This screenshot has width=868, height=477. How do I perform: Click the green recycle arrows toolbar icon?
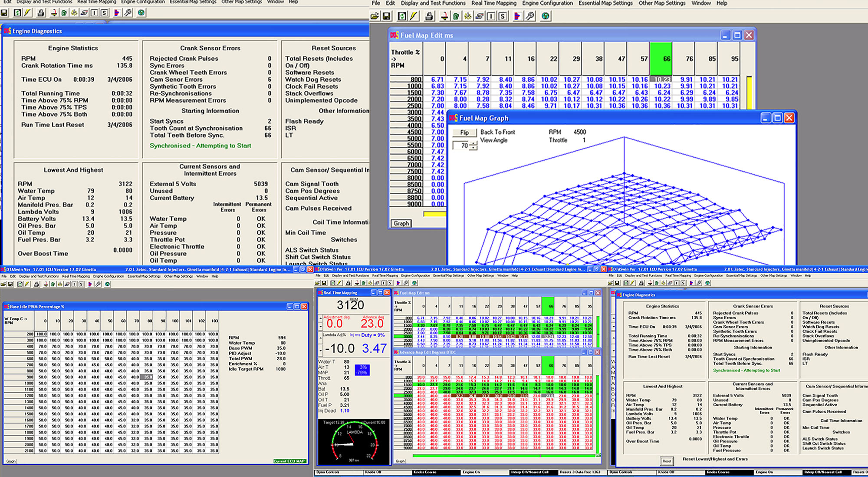402,16
